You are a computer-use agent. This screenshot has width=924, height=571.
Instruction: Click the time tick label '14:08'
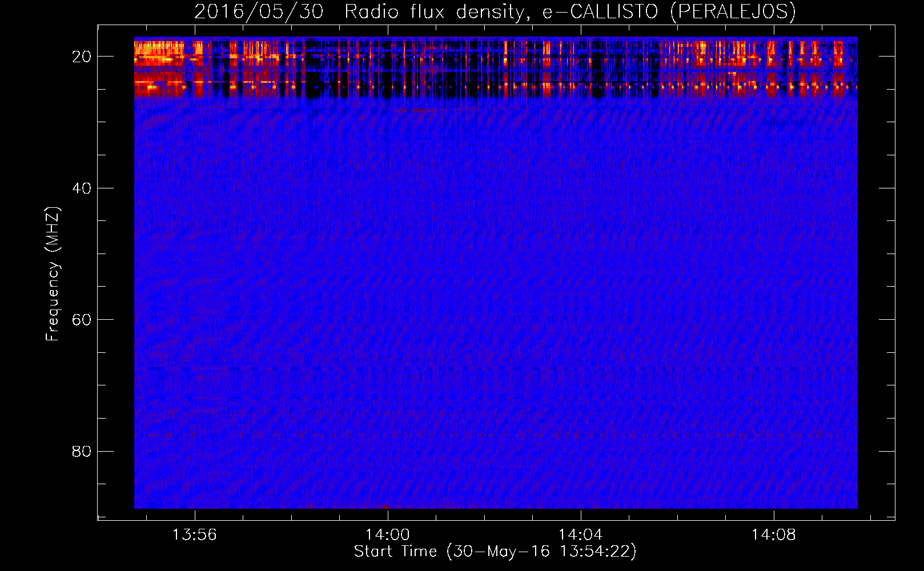(773, 534)
